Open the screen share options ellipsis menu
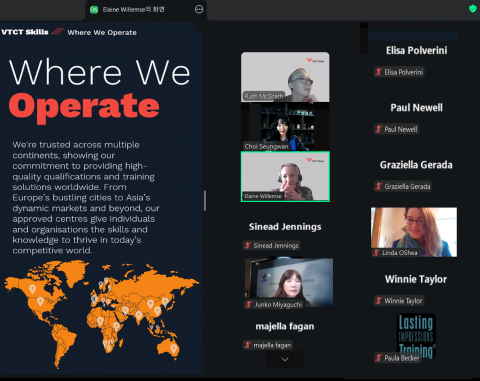The image size is (480, 381). 199,9
